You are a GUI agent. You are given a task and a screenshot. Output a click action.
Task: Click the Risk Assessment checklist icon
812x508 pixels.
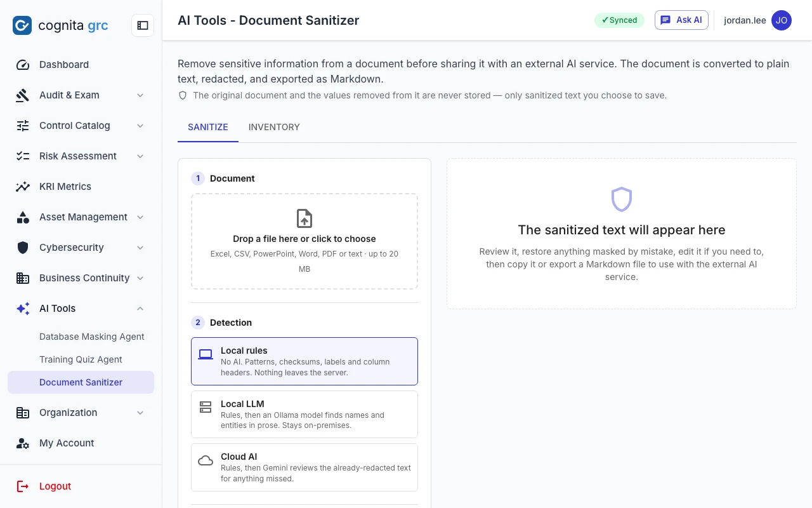(x=23, y=156)
